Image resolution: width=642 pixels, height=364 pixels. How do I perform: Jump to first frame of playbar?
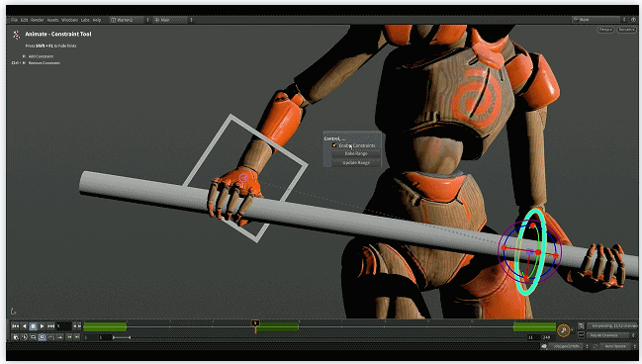tap(15, 326)
